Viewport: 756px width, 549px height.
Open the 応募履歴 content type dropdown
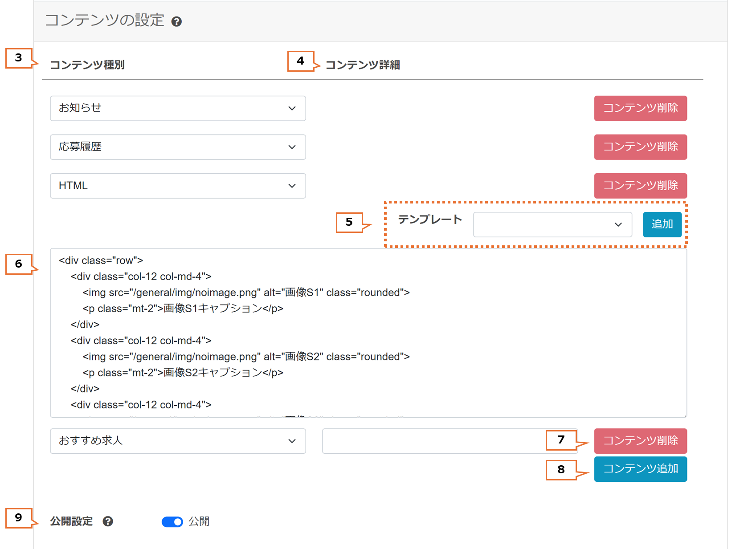pyautogui.click(x=178, y=147)
